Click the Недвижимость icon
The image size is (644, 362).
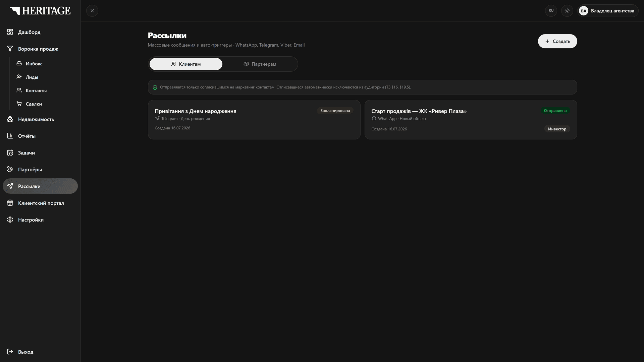pyautogui.click(x=10, y=119)
